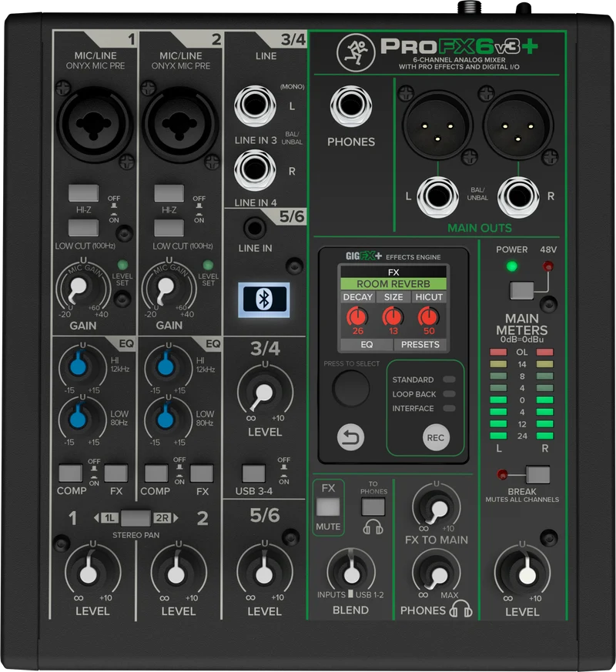Click channel 2 mic GAIN knob
616x672 pixels.
(x=166, y=288)
